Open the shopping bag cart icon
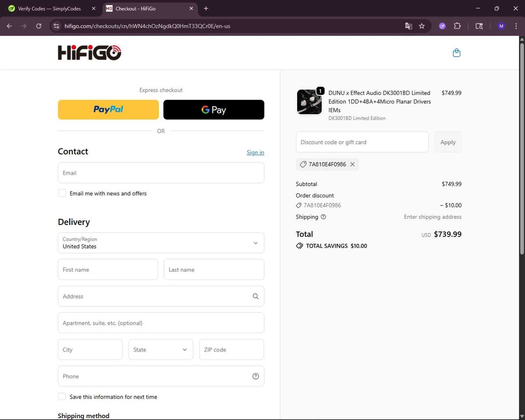 point(456,53)
